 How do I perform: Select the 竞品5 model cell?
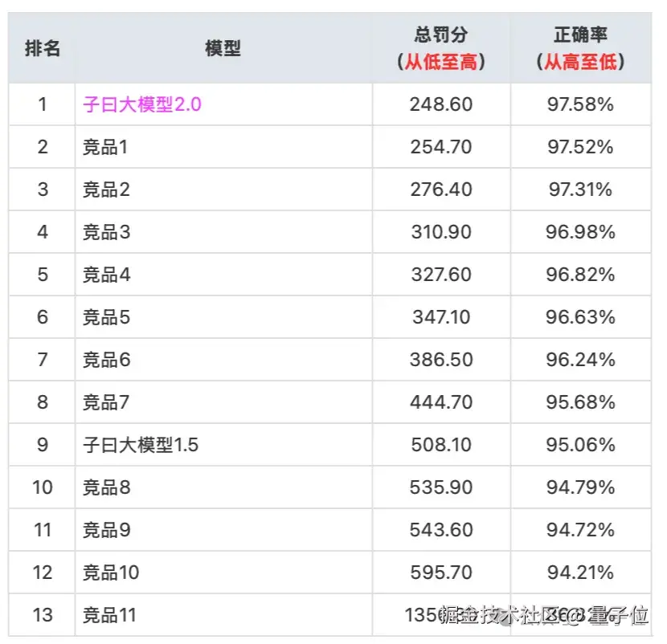[x=106, y=317]
